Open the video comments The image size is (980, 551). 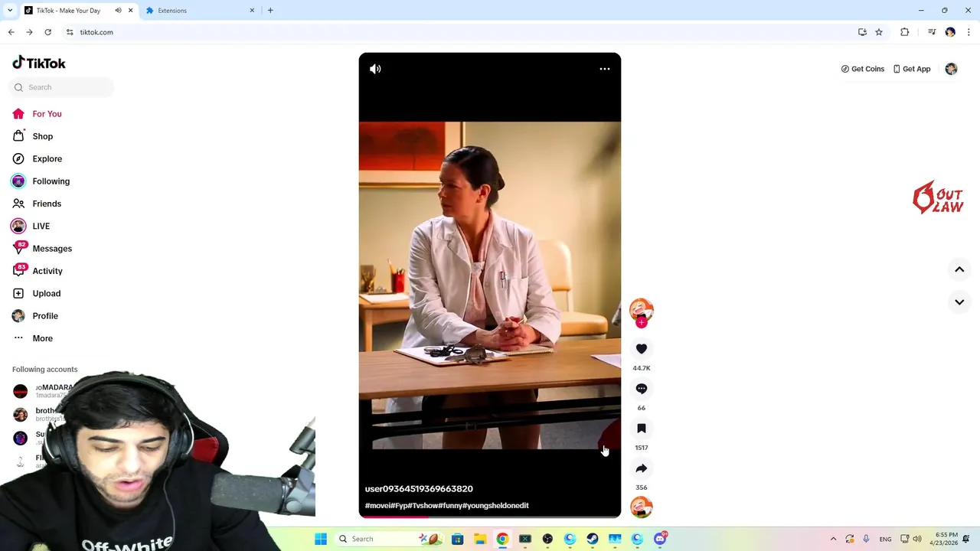642,389
